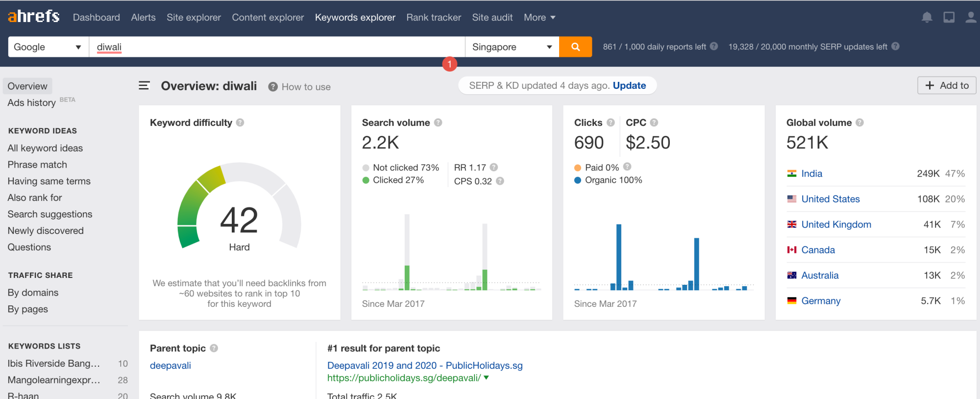The image size is (980, 399).
Task: Click the United Kingdom flag icon
Action: [792, 224]
